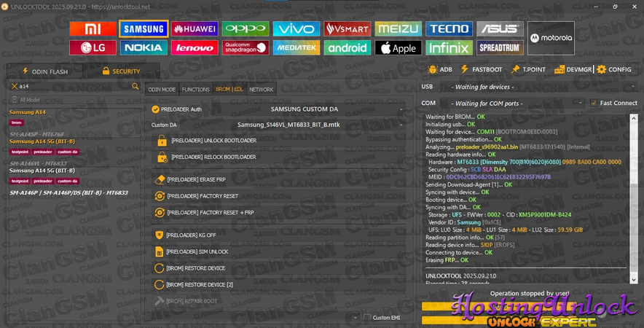Select SM-A146P BIT-B model entry

point(68,193)
